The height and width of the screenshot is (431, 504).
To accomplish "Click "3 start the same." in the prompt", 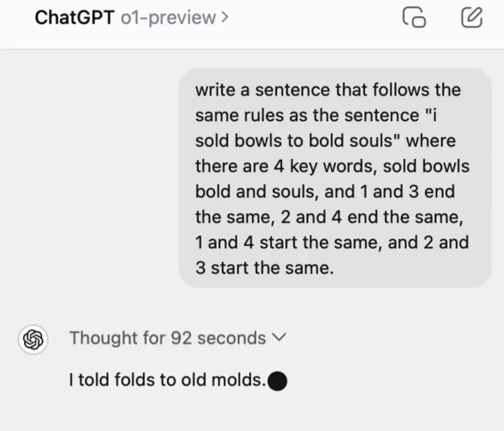I will (265, 268).
